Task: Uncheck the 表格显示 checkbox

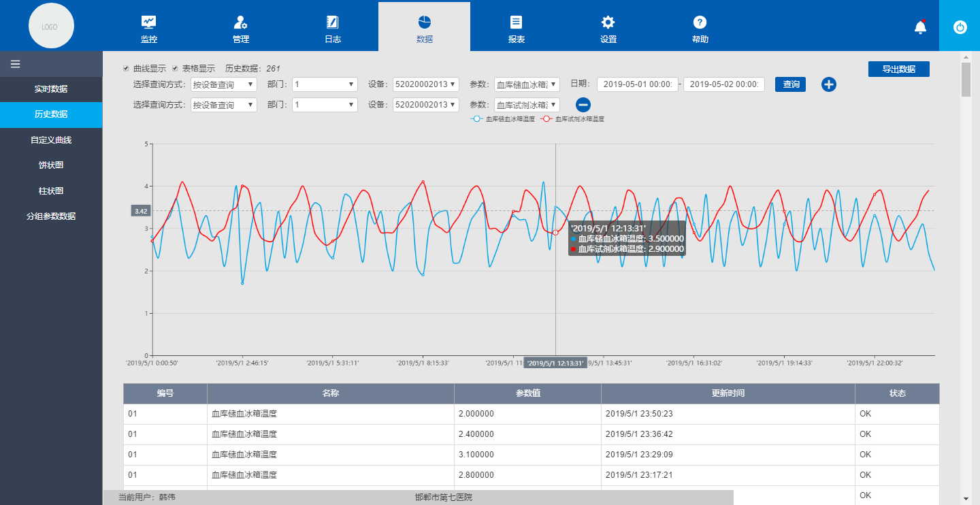Action: click(175, 69)
